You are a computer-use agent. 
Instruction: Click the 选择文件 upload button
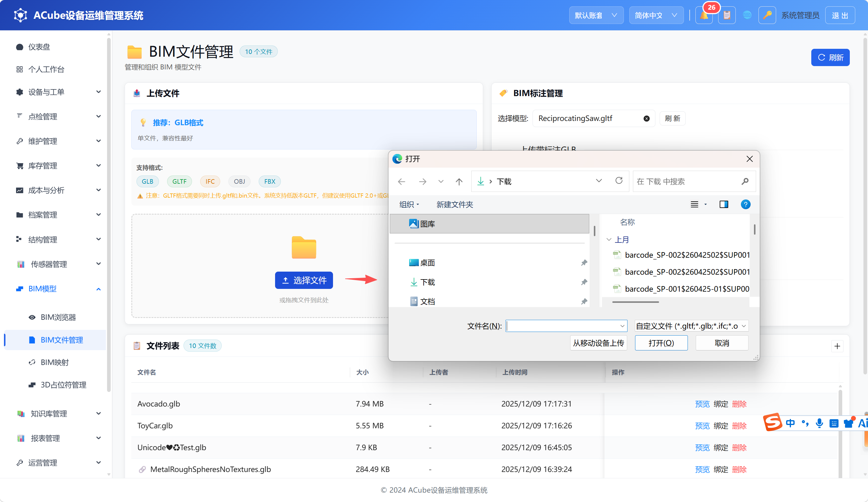tap(304, 280)
